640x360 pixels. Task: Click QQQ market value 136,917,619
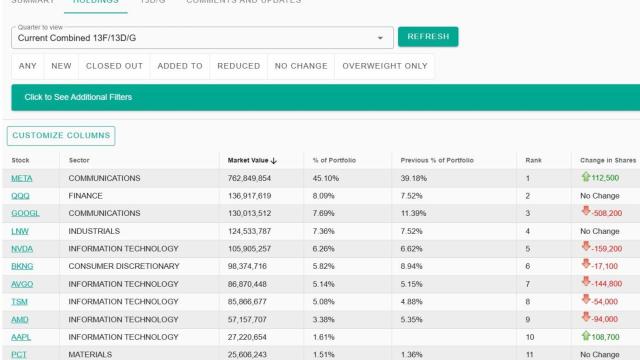249,196
